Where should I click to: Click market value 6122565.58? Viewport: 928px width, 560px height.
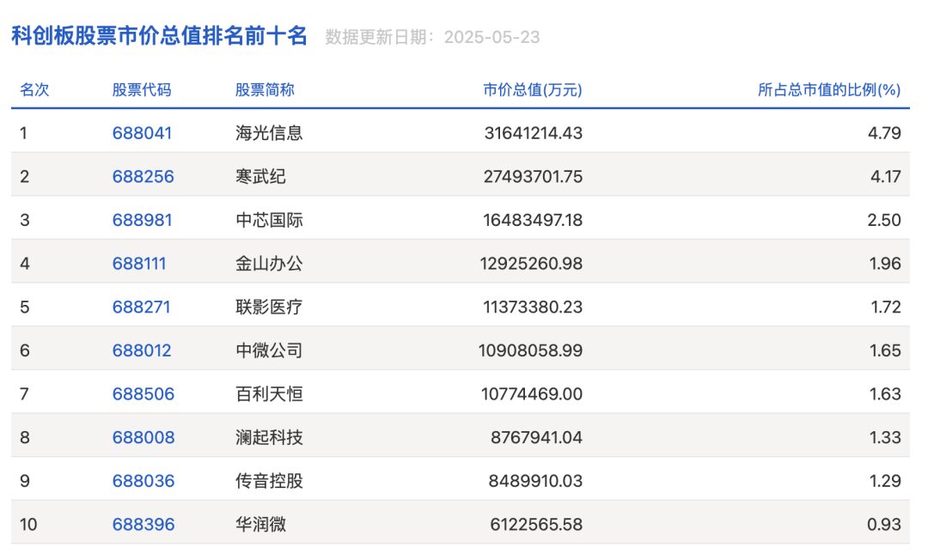point(536,525)
